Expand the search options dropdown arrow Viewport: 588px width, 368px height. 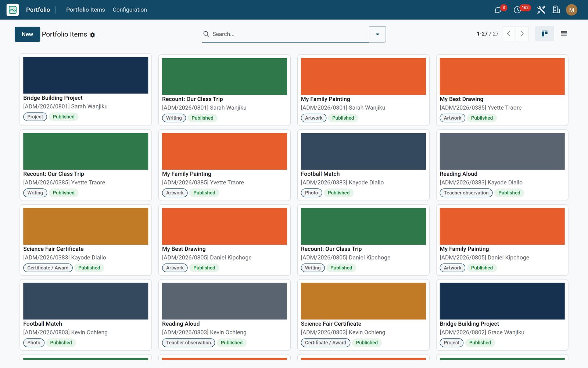point(377,34)
